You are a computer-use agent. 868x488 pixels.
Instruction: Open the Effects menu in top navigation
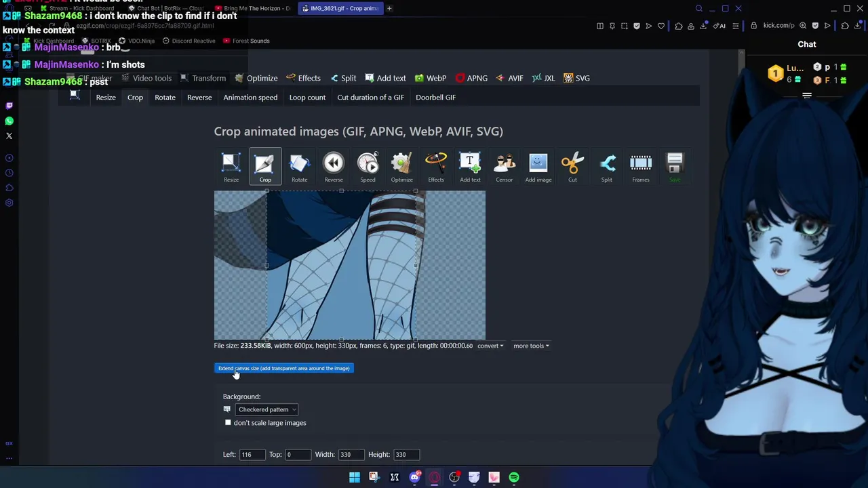coord(303,78)
